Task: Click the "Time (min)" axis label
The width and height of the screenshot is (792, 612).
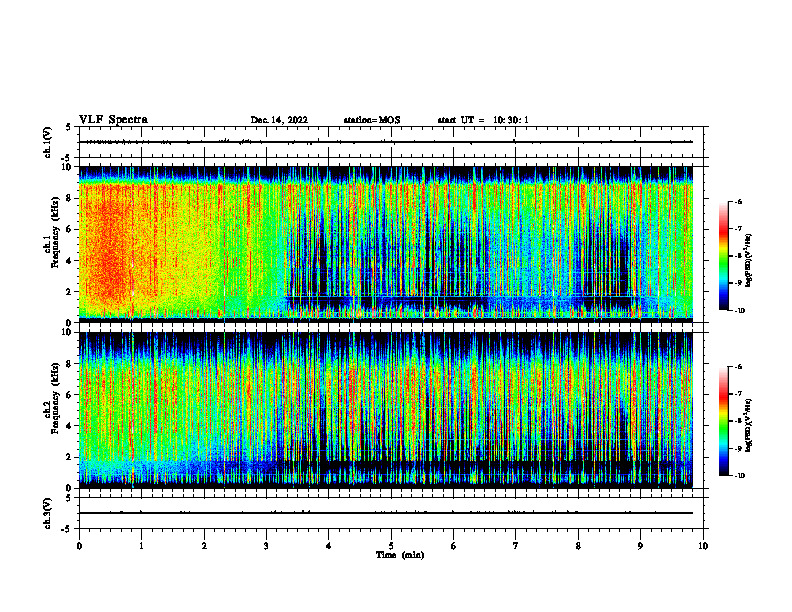Action: (x=400, y=555)
